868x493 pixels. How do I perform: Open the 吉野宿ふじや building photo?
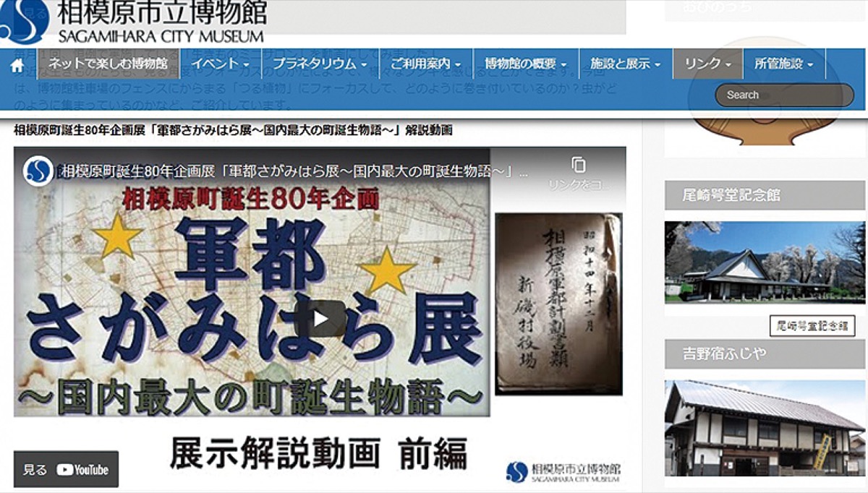point(764,428)
